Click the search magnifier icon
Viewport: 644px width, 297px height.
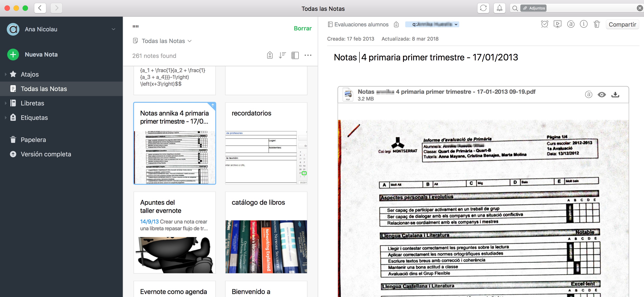click(515, 8)
